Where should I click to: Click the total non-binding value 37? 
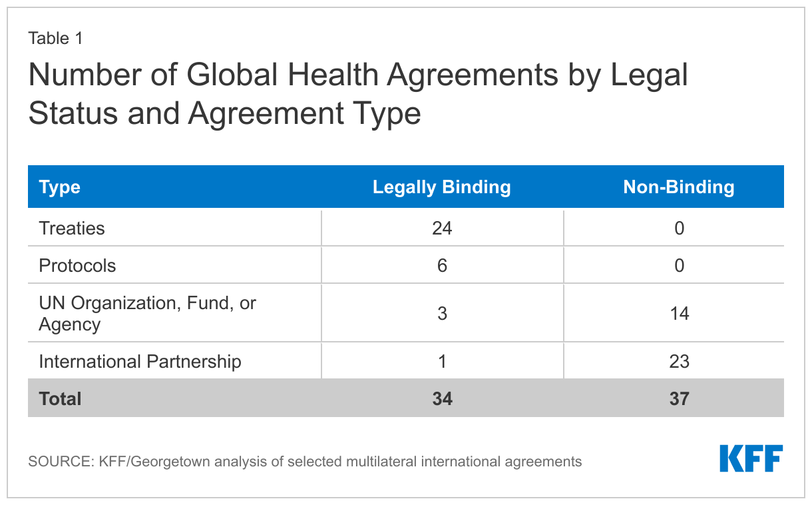click(x=679, y=399)
